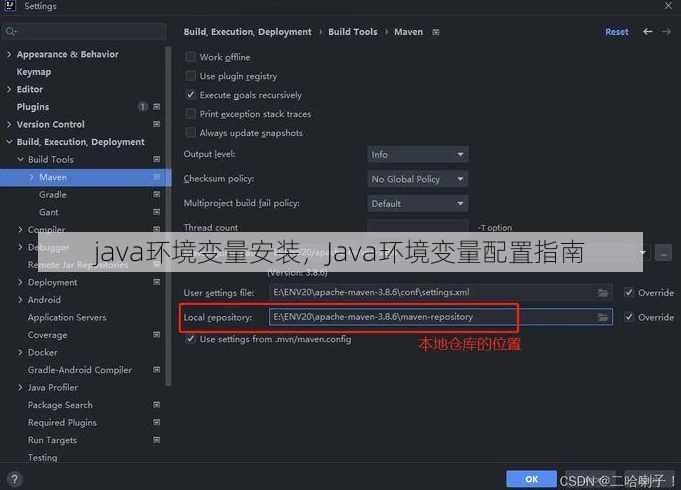This screenshot has width=681, height=490.
Task: Open Multiproject build fail policy dropdown
Action: point(418,203)
